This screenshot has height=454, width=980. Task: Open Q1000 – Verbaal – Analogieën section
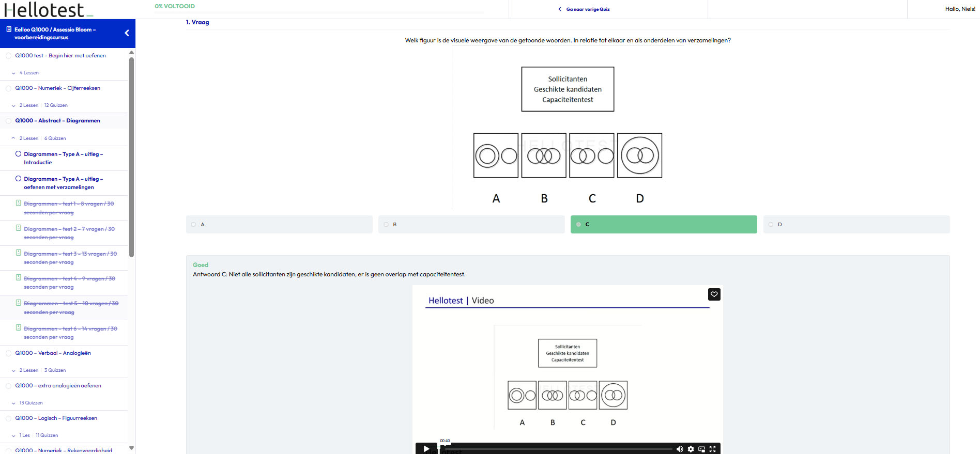53,353
